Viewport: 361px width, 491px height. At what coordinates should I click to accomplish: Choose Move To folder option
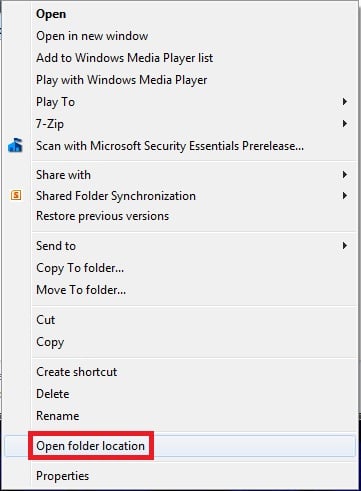81,290
